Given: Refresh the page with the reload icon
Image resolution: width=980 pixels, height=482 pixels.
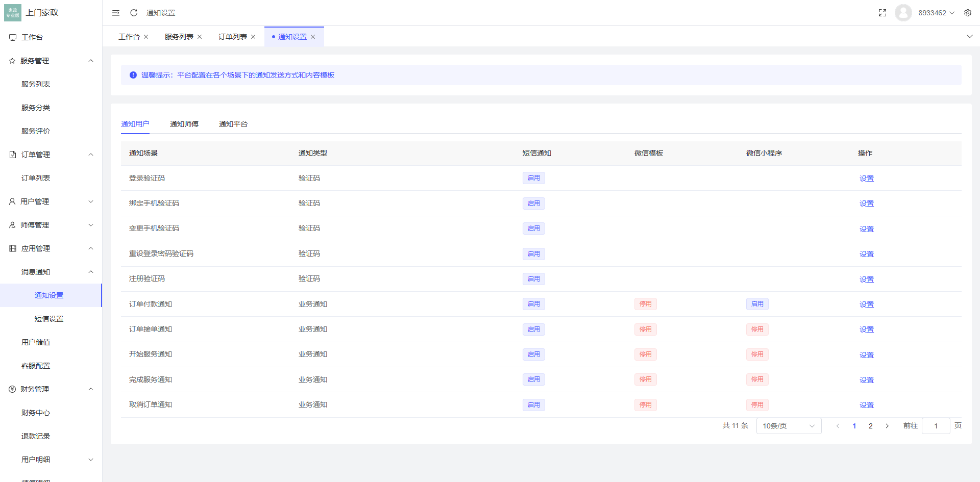Looking at the screenshot, I should tap(133, 12).
